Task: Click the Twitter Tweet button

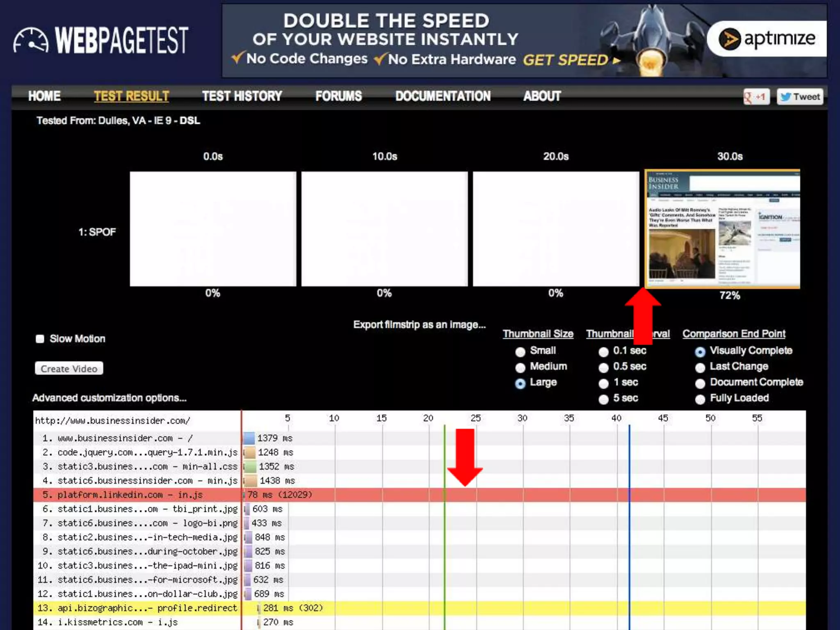Action: (x=799, y=97)
